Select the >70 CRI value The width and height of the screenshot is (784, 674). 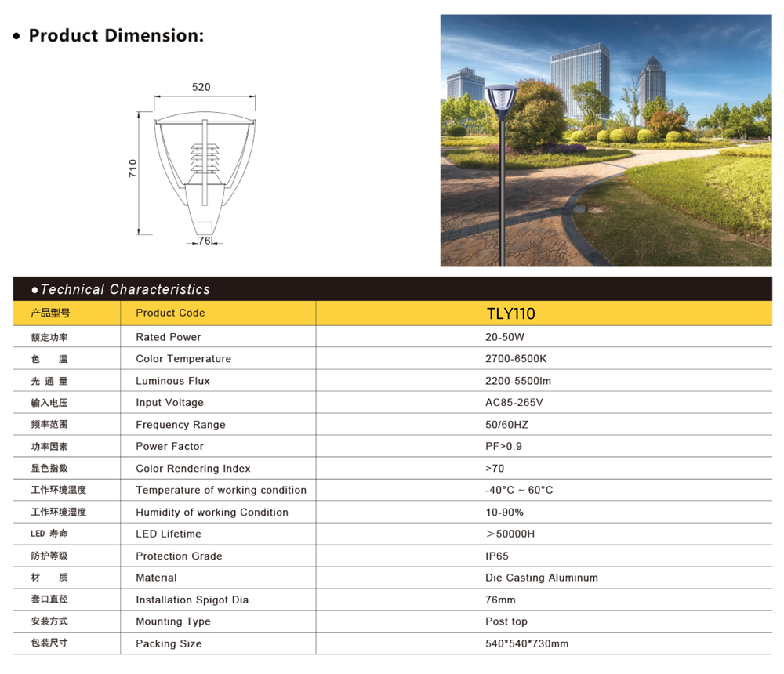(x=495, y=469)
